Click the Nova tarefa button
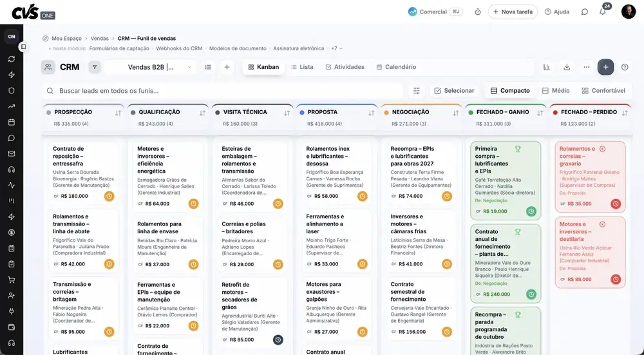 pyautogui.click(x=513, y=12)
